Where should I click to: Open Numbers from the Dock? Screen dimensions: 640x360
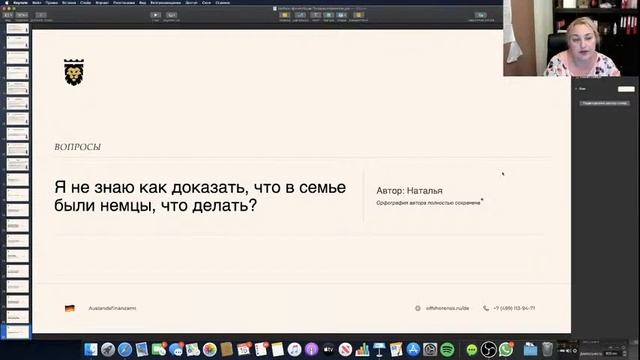(x=362, y=350)
